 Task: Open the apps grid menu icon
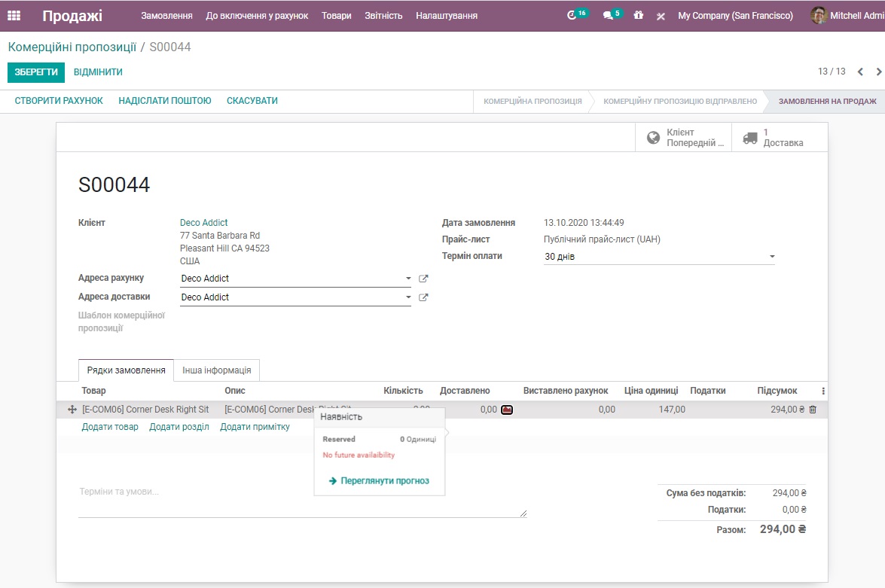tap(14, 16)
